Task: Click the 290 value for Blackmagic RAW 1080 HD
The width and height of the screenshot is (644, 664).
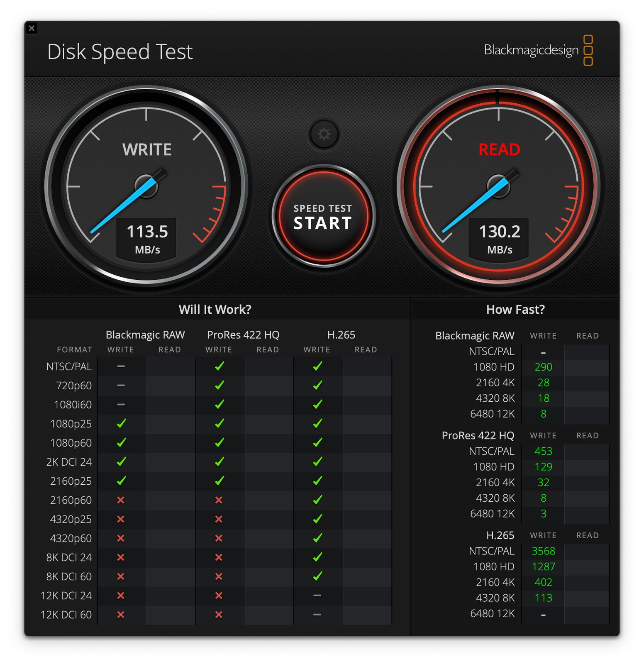Action: pos(543,367)
